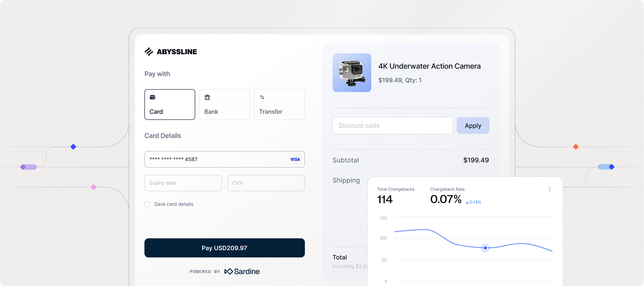The image size is (644, 286).
Task: Click the Discount code input
Action: coord(393,125)
